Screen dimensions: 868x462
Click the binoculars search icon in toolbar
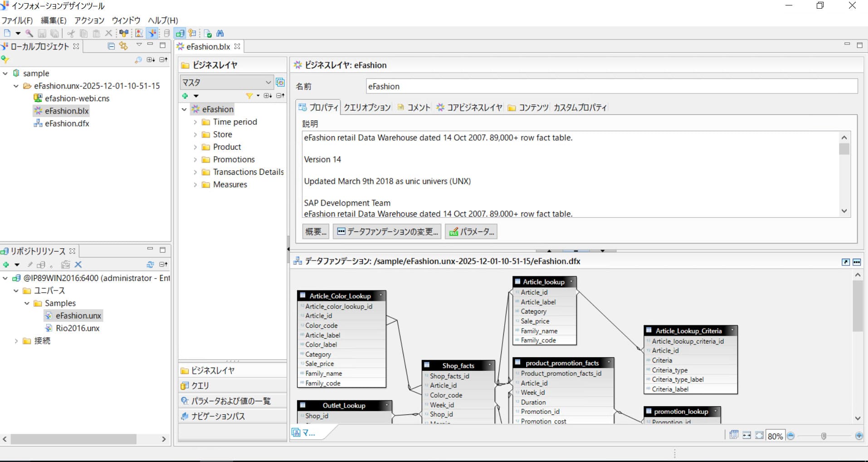[220, 33]
